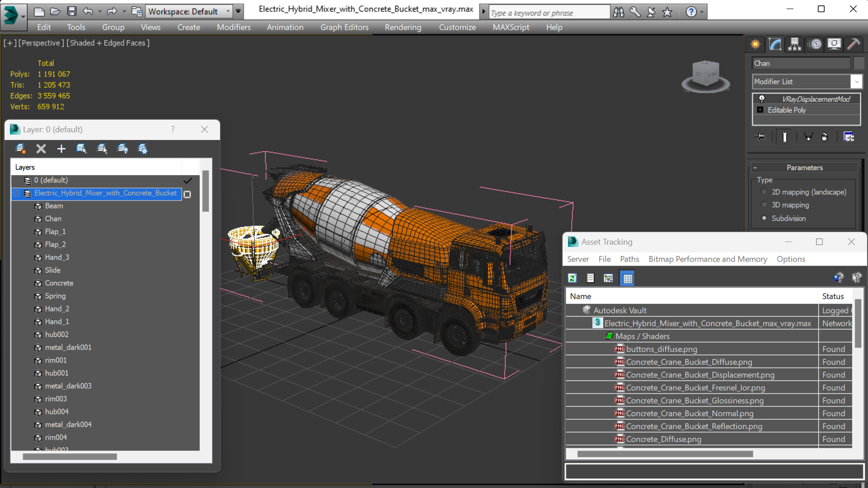The height and width of the screenshot is (488, 868).
Task: Delete highlighted layers with the X icon
Action: (x=41, y=149)
